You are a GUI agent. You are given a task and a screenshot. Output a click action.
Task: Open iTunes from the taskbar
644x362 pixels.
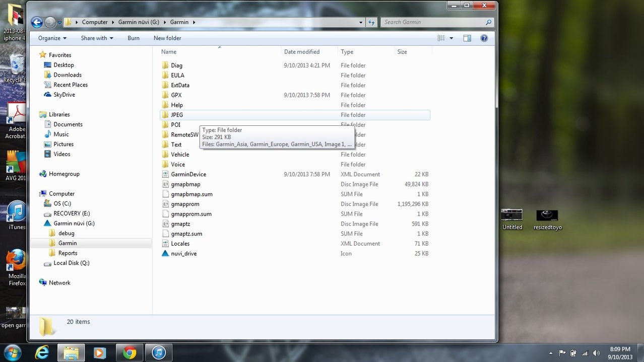pos(159,352)
